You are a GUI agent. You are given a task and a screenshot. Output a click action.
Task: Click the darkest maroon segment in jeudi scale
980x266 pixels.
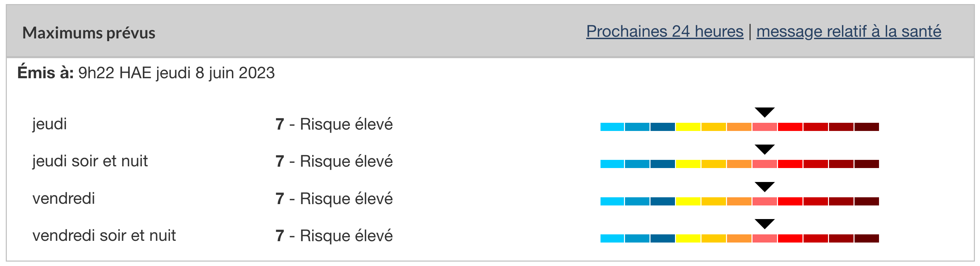867,127
